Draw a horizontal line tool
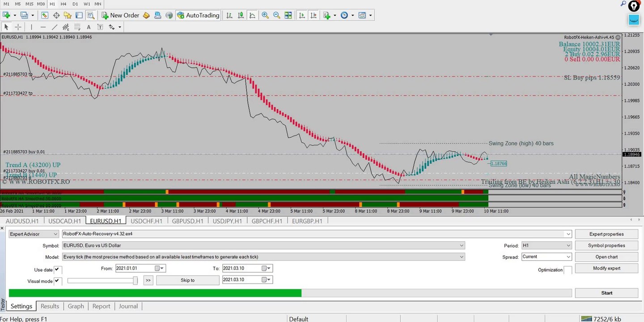The width and height of the screenshot is (644, 322). [x=43, y=27]
